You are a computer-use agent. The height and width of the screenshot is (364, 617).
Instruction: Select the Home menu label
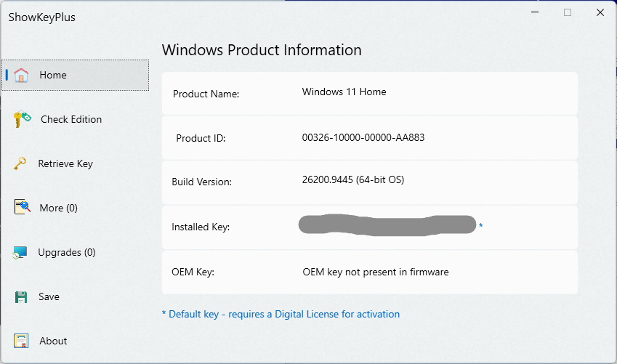pyautogui.click(x=53, y=75)
